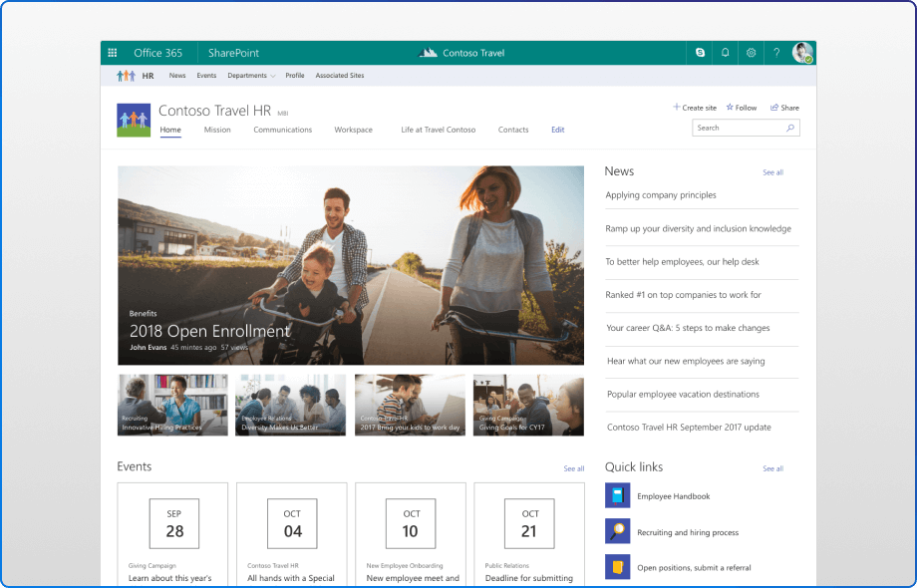Follow this site
Image resolution: width=917 pixels, height=588 pixels.
[x=742, y=108]
